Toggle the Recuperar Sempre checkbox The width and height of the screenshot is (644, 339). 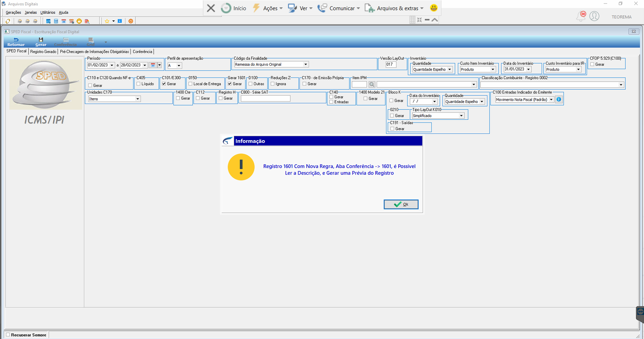8,335
